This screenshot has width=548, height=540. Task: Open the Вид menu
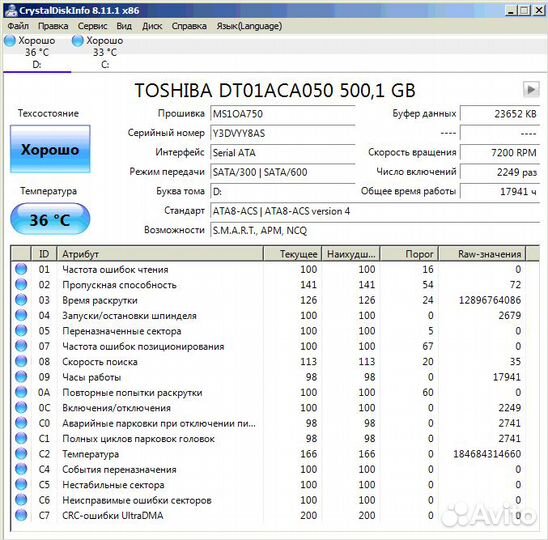click(x=124, y=26)
